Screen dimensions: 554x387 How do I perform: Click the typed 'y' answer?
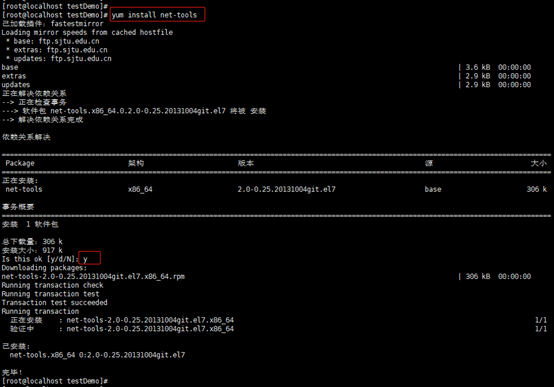[85, 259]
